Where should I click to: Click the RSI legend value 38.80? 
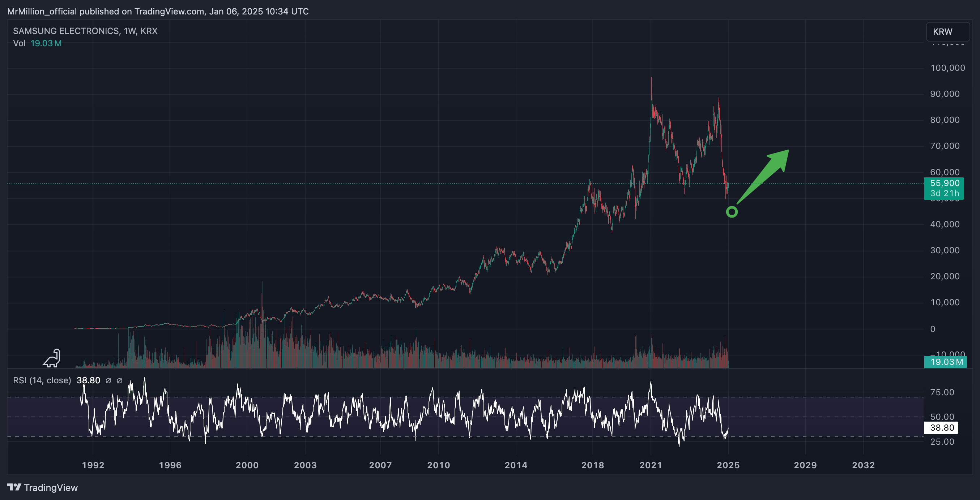[x=89, y=380]
